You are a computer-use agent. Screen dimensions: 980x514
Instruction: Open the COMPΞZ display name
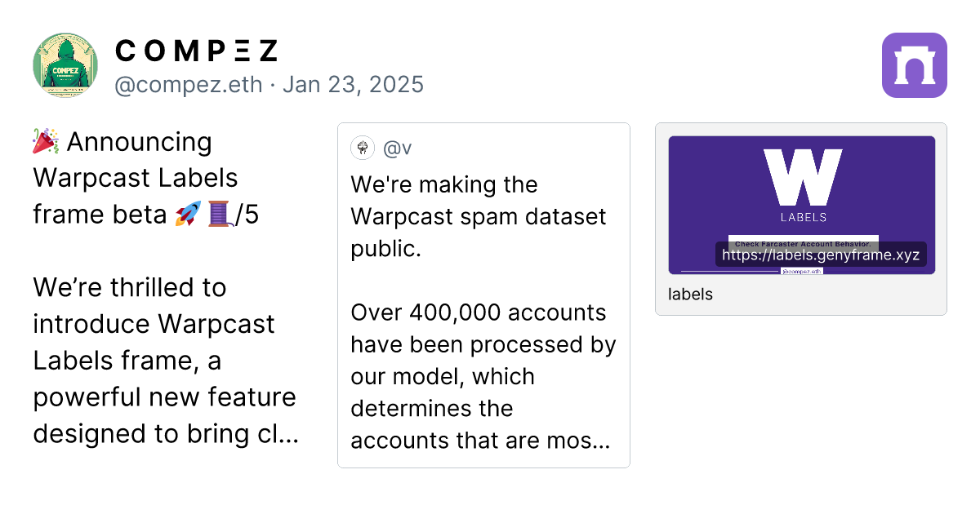click(196, 51)
